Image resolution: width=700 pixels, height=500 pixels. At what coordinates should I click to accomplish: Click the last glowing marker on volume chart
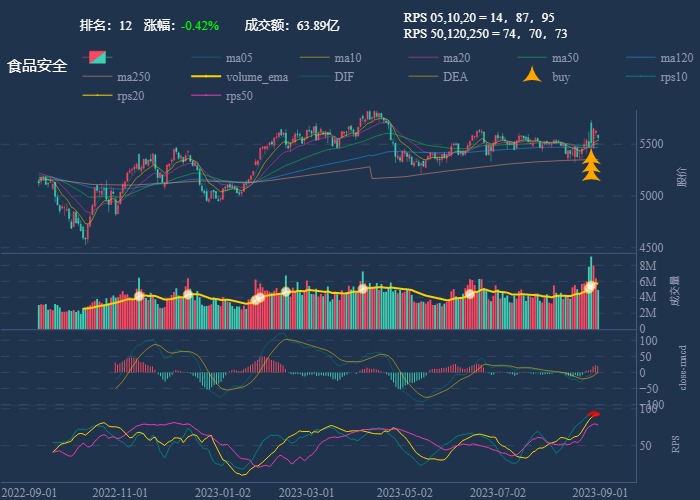591,287
